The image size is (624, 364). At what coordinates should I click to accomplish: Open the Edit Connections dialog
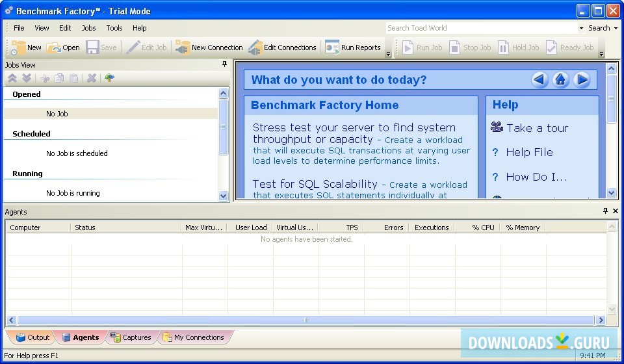coord(282,47)
